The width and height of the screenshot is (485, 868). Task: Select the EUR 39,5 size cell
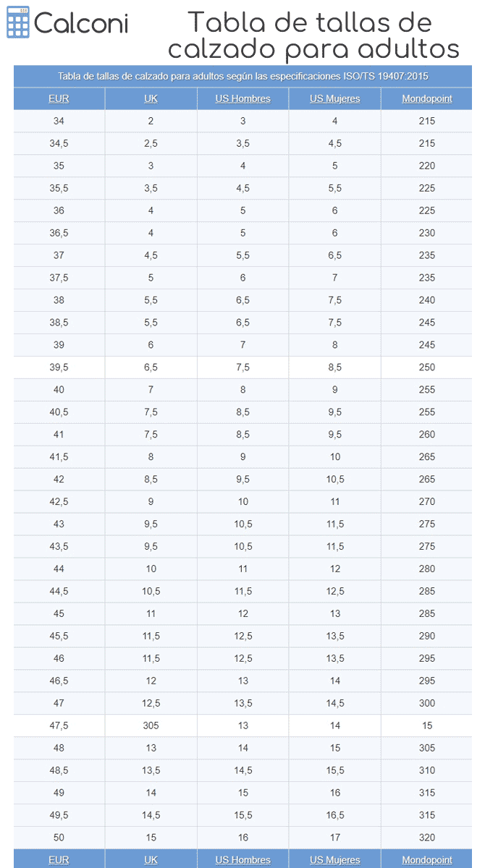click(59, 367)
